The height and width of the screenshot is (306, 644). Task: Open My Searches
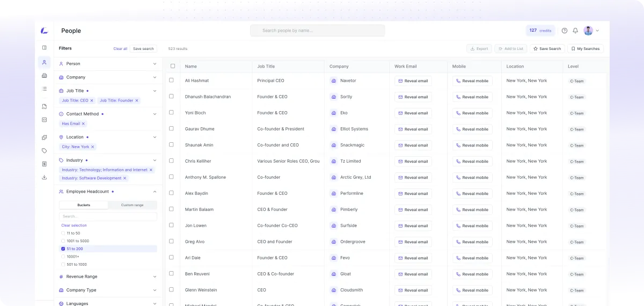click(585, 49)
